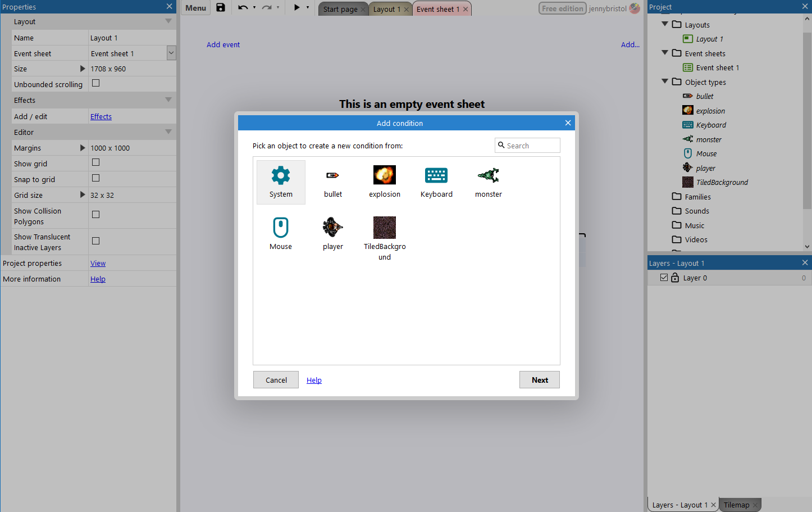Screen dimensions: 812x512
Task: Expand the Size property arrow
Action: pos(83,69)
